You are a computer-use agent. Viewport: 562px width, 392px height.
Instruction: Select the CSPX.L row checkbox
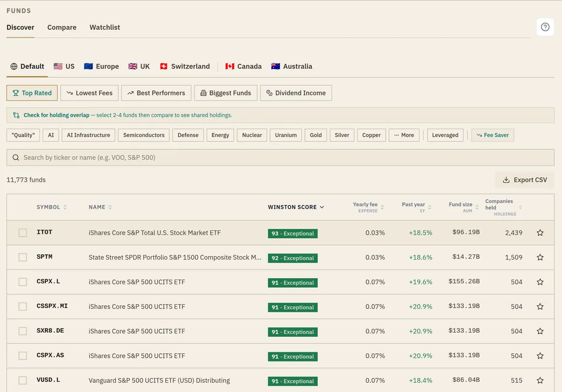tap(22, 282)
